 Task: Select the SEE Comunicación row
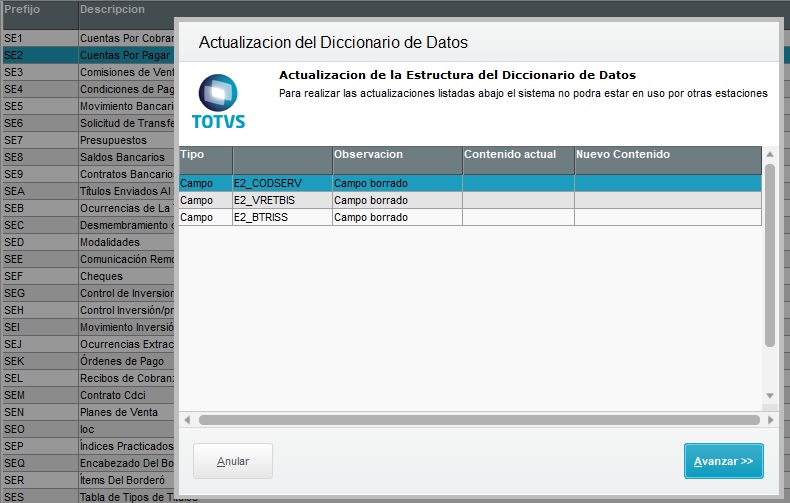pos(88,259)
